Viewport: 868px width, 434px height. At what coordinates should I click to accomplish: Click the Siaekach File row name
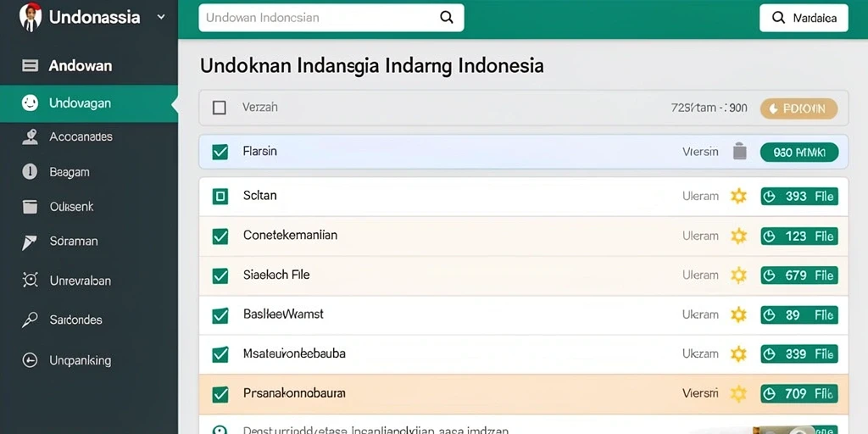click(x=276, y=275)
